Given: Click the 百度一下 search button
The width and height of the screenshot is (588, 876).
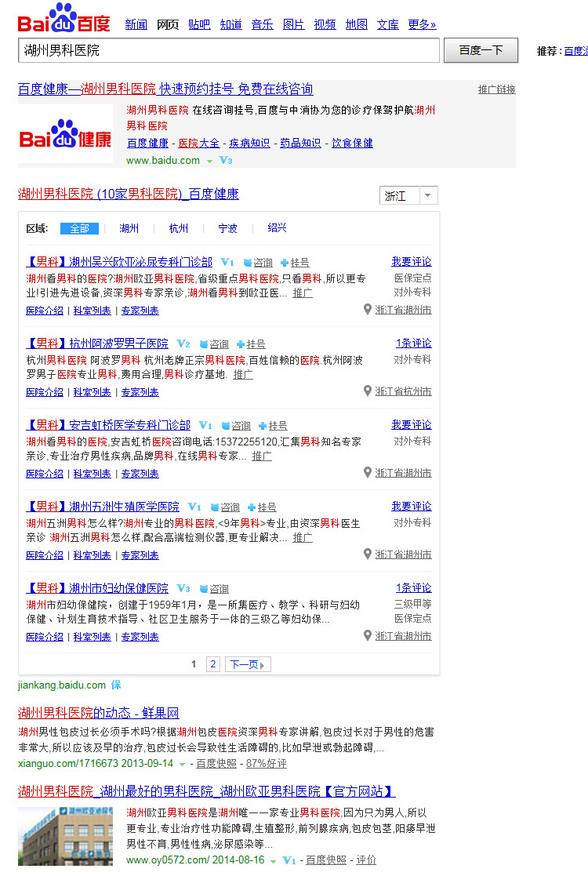Looking at the screenshot, I should pyautogui.click(x=481, y=50).
